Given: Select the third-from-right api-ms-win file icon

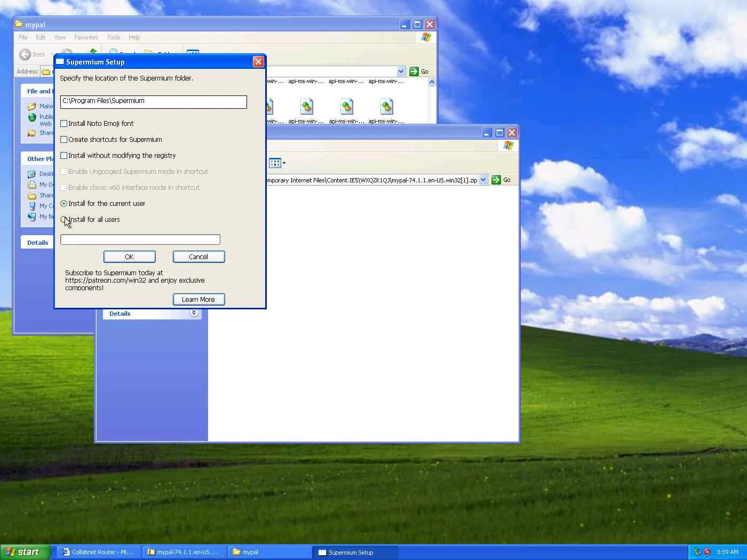Looking at the screenshot, I should pos(307,107).
